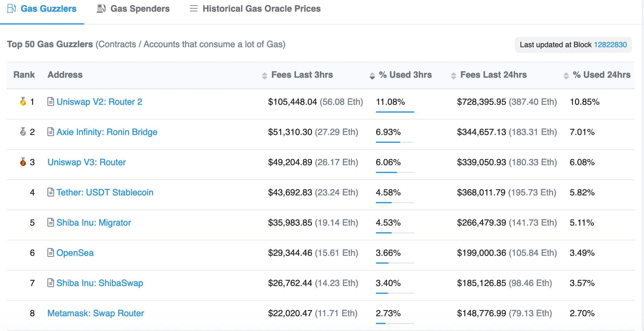Click the gold medal icon for rank 1
This screenshot has height=331, width=644.
click(x=23, y=101)
